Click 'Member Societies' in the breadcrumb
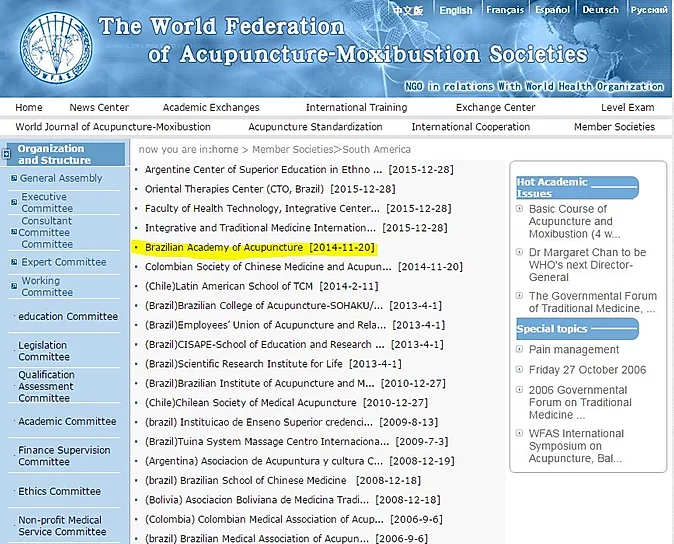674x544 pixels. pos(292,150)
